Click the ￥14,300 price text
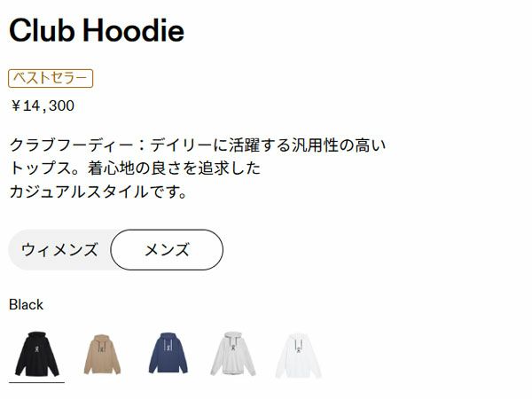 click(x=42, y=106)
